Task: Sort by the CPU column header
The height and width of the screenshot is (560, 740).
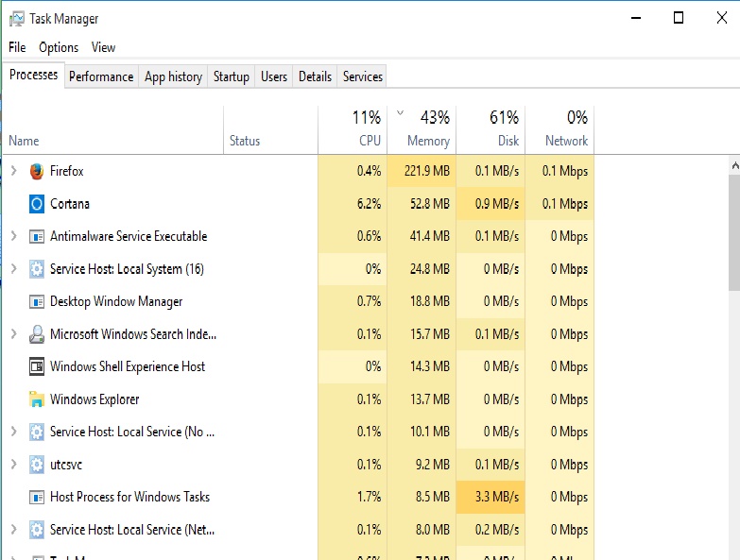Action: coord(370,141)
